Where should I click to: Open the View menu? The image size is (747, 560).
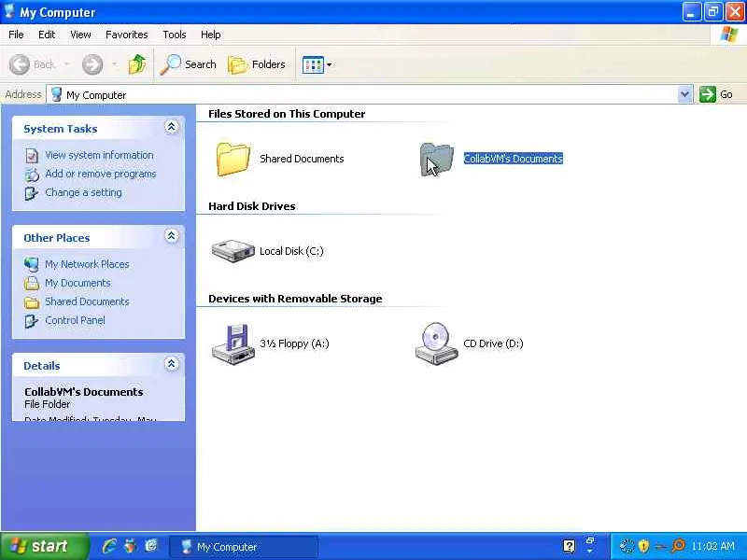tap(80, 35)
